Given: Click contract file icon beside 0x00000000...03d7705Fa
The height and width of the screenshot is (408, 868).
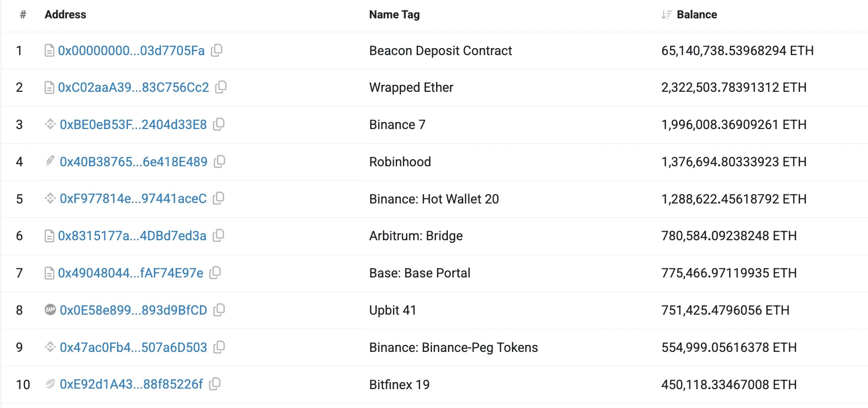Looking at the screenshot, I should click(x=50, y=51).
